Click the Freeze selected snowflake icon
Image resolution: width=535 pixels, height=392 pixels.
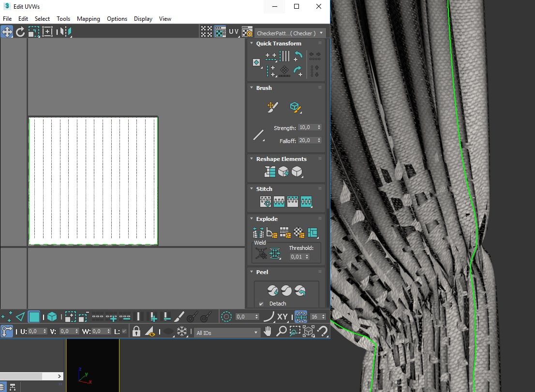(182, 332)
